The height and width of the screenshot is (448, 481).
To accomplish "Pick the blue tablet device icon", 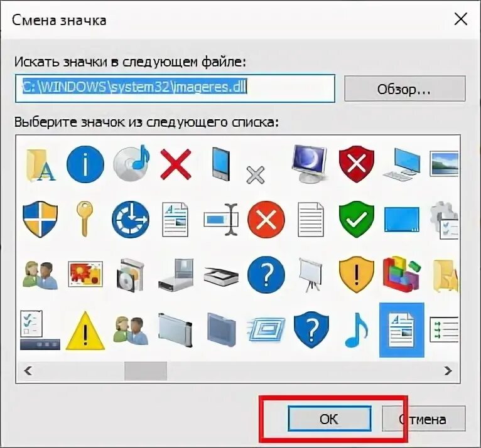I will (x=221, y=164).
